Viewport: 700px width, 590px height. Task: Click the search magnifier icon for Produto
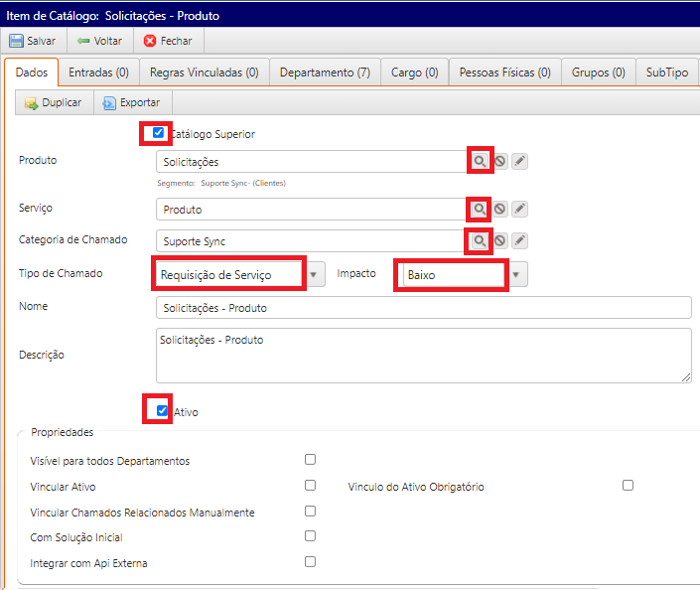point(480,161)
